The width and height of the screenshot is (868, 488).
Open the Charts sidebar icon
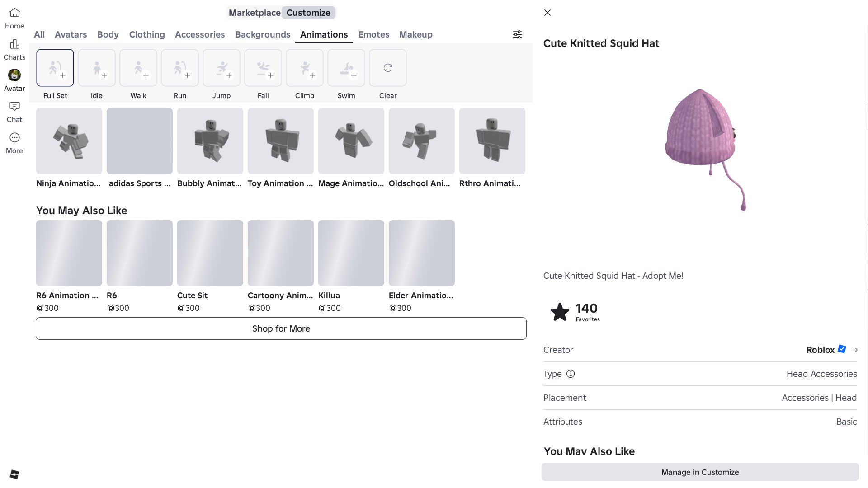point(14,44)
